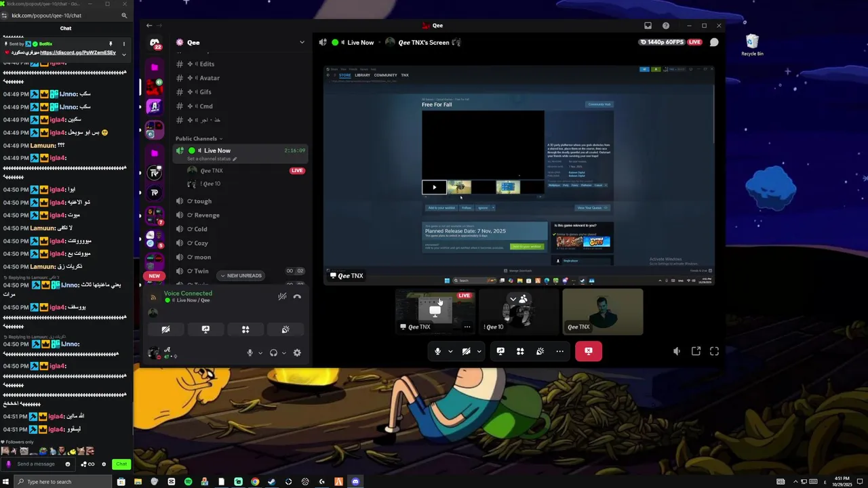Turn on camera in Voice Connected panel
This screenshot has width=868, height=488.
[x=165, y=329]
